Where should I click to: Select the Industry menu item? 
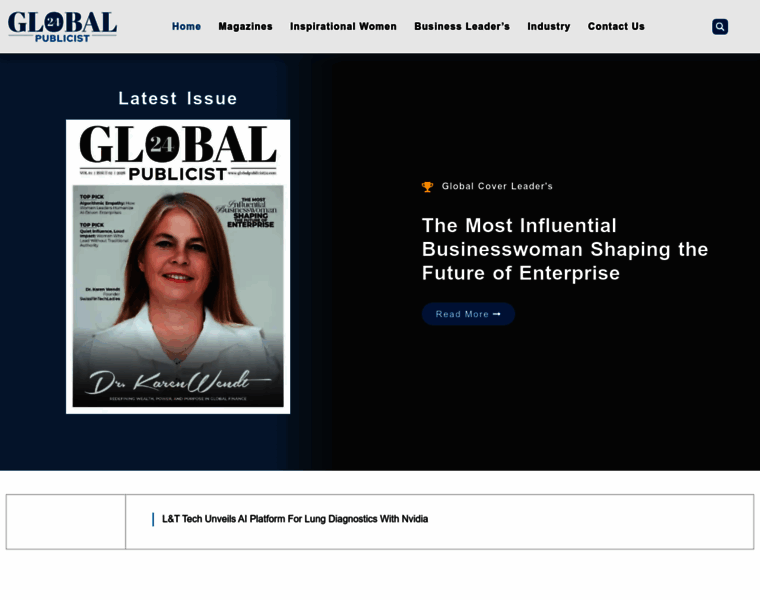click(x=549, y=27)
